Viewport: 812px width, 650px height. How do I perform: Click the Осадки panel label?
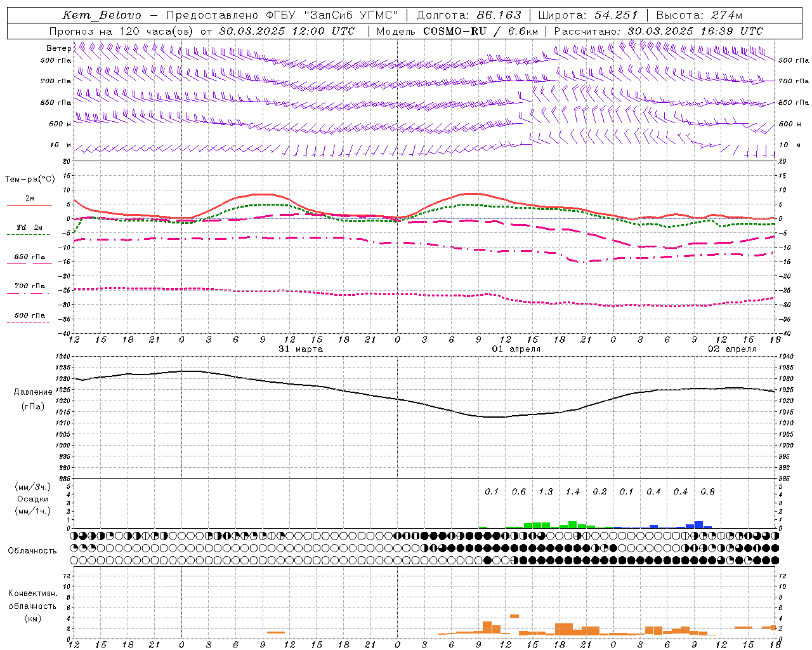click(33, 499)
